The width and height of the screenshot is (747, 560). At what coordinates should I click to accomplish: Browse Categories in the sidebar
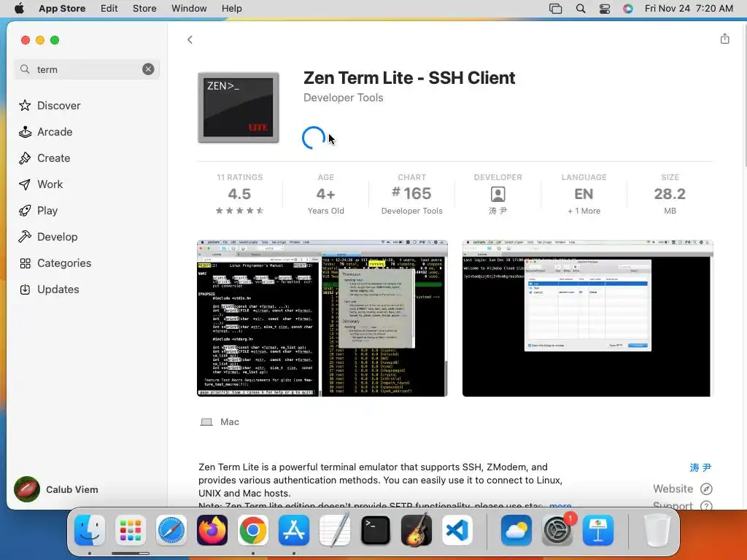55,262
